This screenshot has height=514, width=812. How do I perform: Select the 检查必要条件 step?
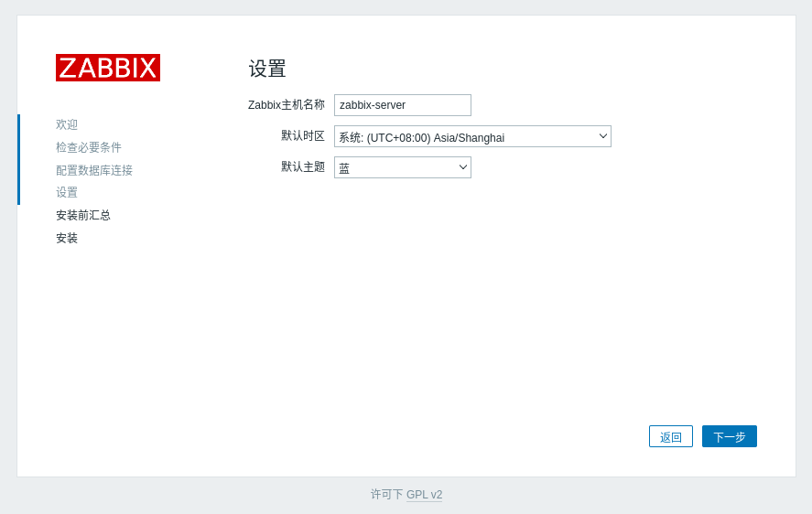[89, 147]
